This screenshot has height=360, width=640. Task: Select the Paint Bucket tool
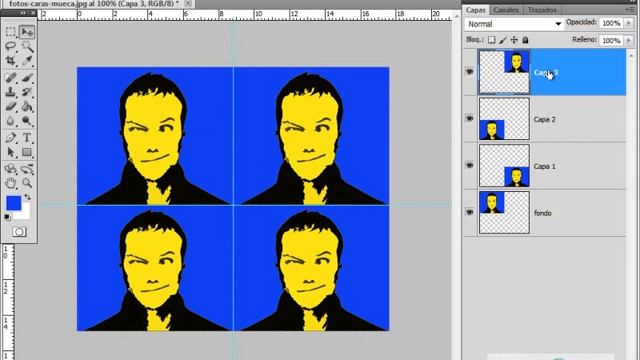tap(27, 107)
